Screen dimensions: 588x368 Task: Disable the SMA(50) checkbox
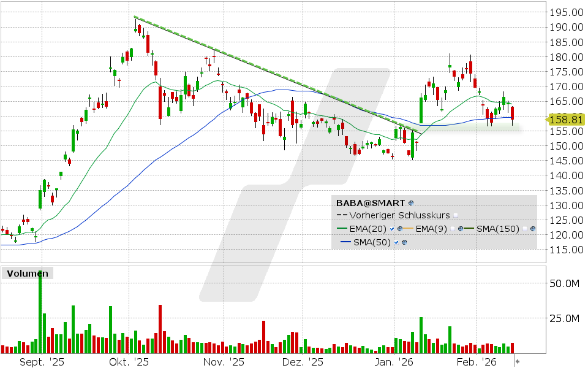pos(395,242)
